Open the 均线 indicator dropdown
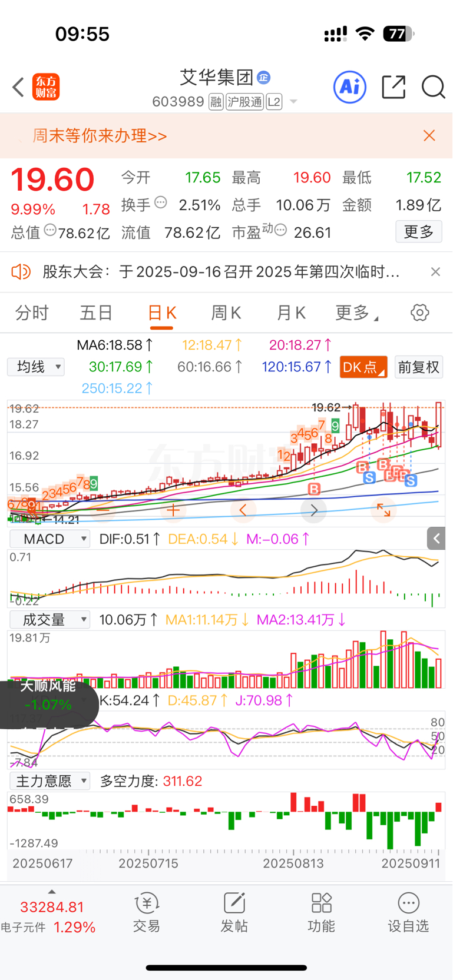The image size is (453, 980). click(x=36, y=367)
